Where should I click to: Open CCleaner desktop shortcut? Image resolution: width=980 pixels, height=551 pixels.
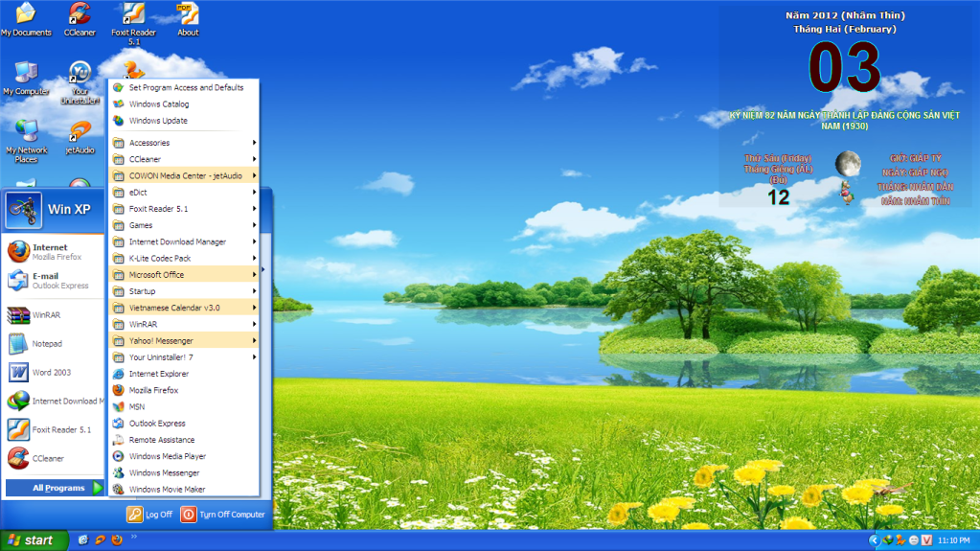80,19
